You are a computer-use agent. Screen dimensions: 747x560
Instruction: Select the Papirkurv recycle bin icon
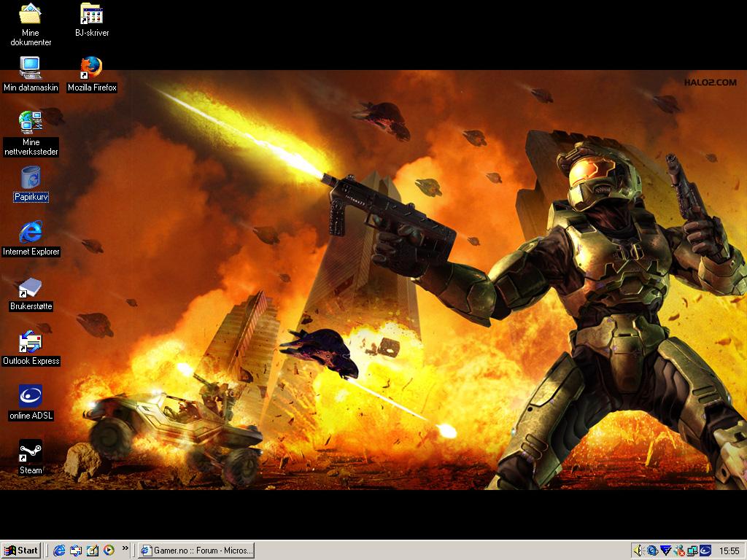[31, 184]
